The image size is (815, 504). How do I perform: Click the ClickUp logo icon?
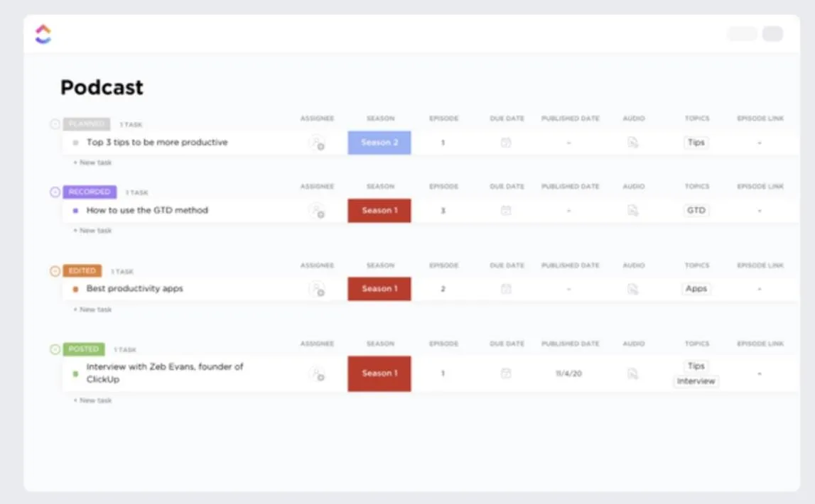click(43, 34)
